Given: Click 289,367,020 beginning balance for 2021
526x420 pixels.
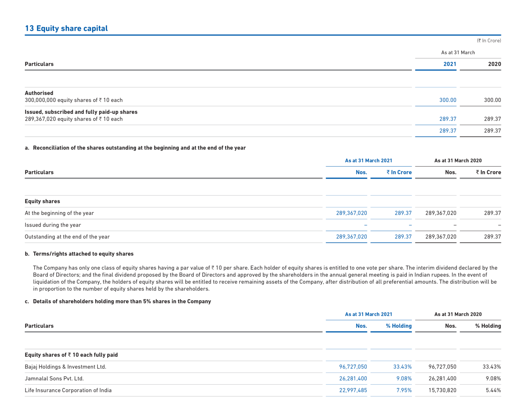Looking at the screenshot, I should pos(351,213).
